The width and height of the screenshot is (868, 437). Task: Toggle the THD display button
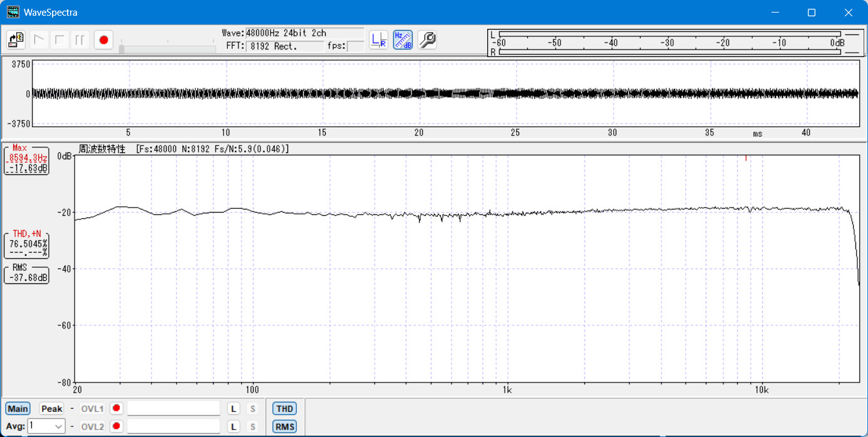point(284,409)
